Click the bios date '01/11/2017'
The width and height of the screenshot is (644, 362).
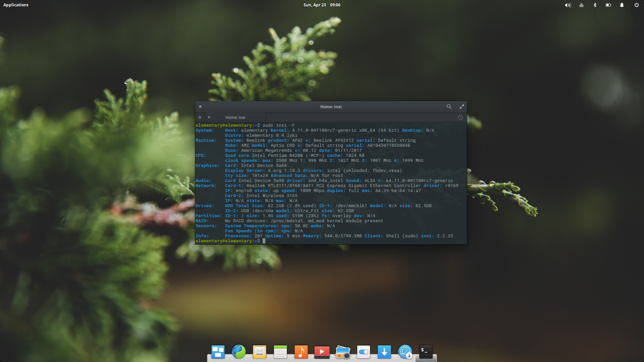(x=348, y=150)
